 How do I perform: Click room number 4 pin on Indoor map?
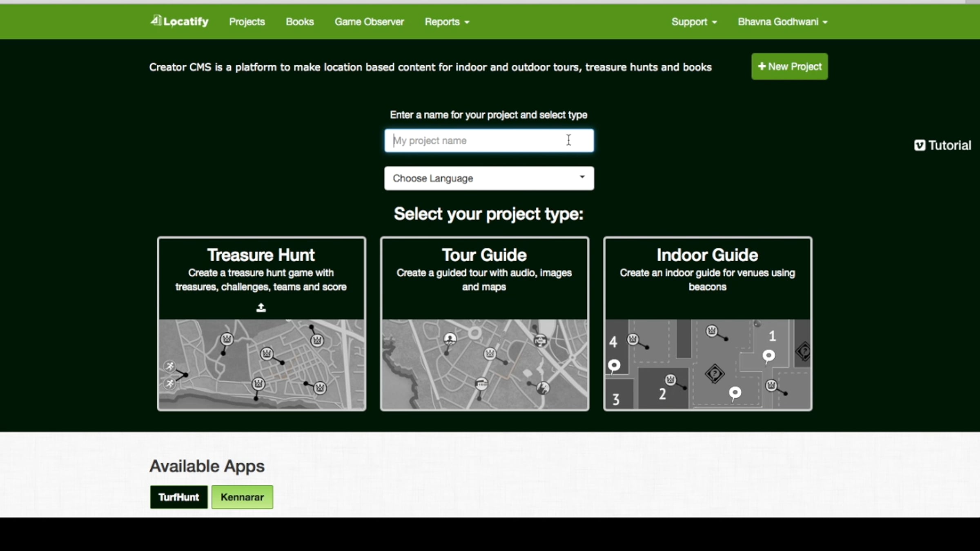pos(614,365)
